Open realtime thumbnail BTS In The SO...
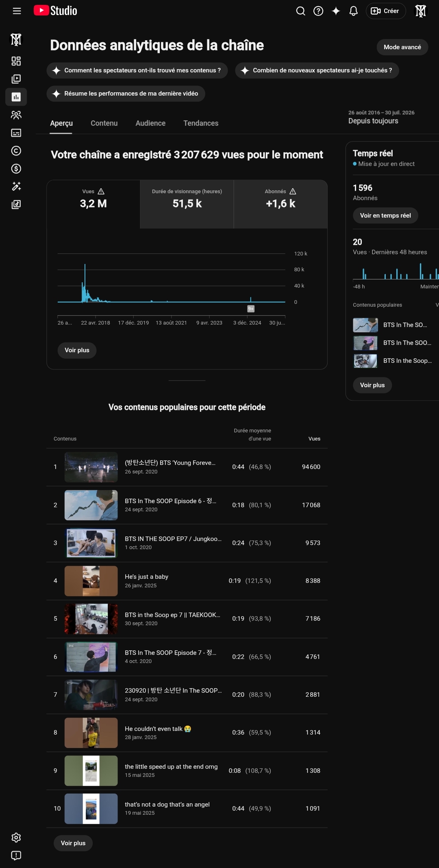Viewport: 439px width, 868px height. [x=366, y=325]
